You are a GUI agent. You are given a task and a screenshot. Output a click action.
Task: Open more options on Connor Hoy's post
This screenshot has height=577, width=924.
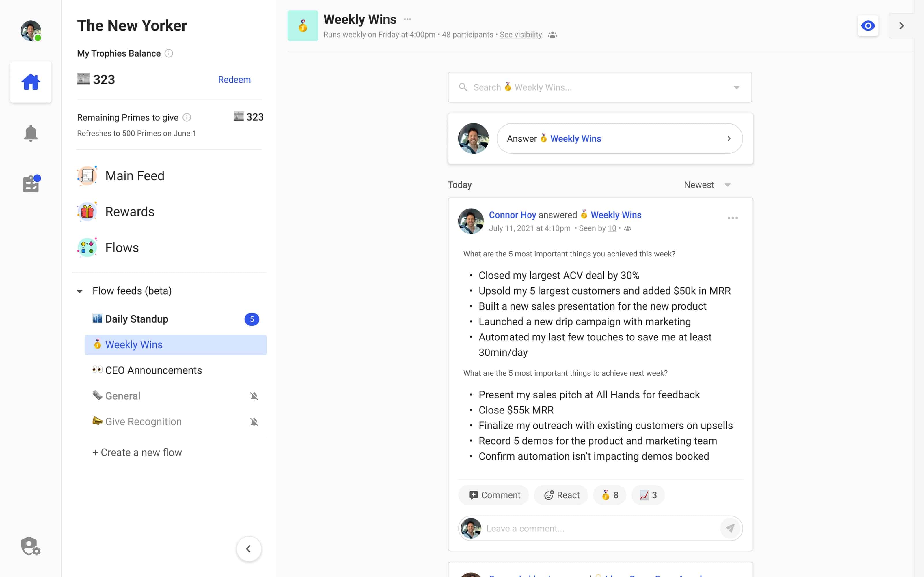[733, 218]
